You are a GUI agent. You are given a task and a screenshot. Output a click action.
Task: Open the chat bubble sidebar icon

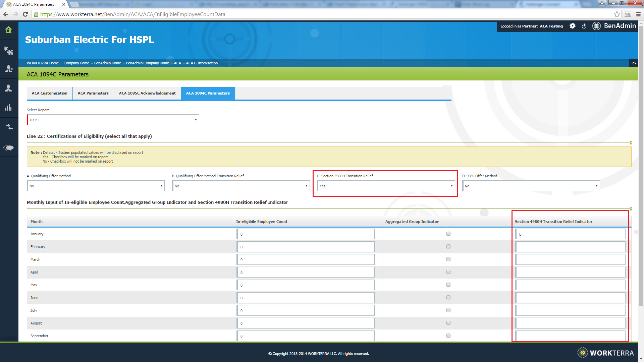click(x=9, y=148)
